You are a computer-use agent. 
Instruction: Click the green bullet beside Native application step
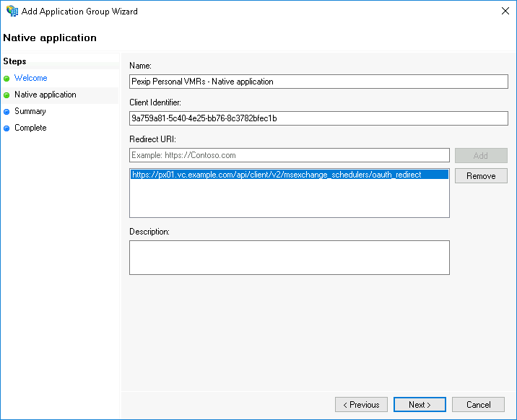tap(7, 95)
